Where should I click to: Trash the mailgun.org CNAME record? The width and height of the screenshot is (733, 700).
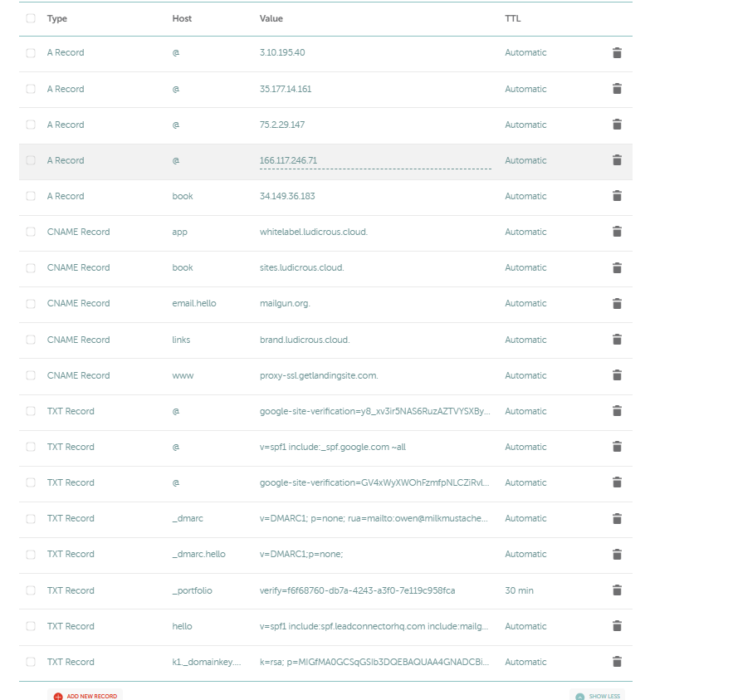(617, 304)
